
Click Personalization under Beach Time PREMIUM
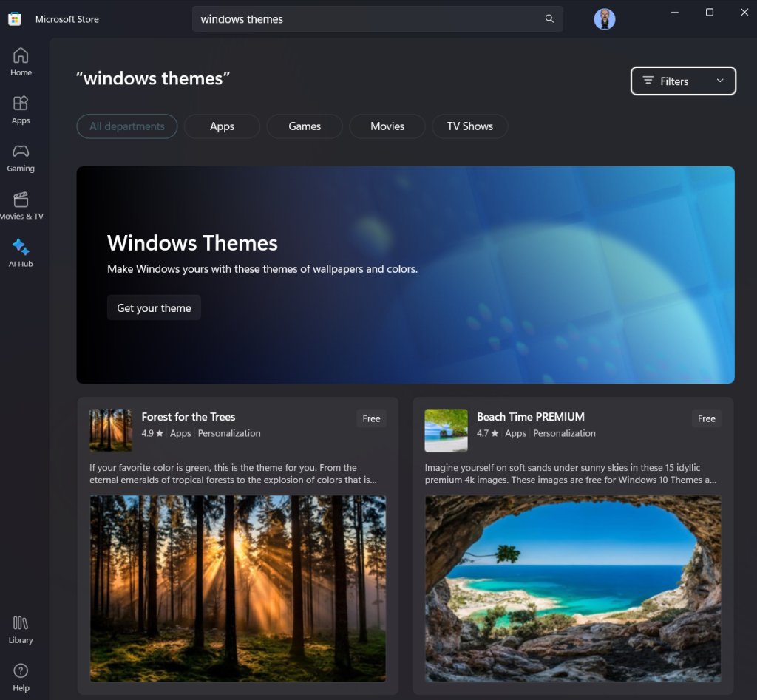coord(564,433)
